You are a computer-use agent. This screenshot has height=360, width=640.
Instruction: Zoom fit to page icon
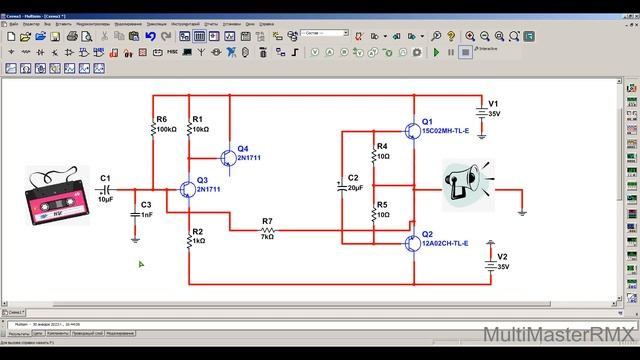(x=514, y=36)
